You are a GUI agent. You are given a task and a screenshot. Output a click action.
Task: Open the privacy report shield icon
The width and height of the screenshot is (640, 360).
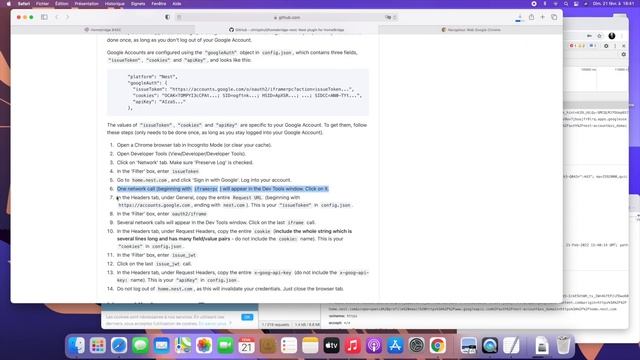tap(167, 17)
